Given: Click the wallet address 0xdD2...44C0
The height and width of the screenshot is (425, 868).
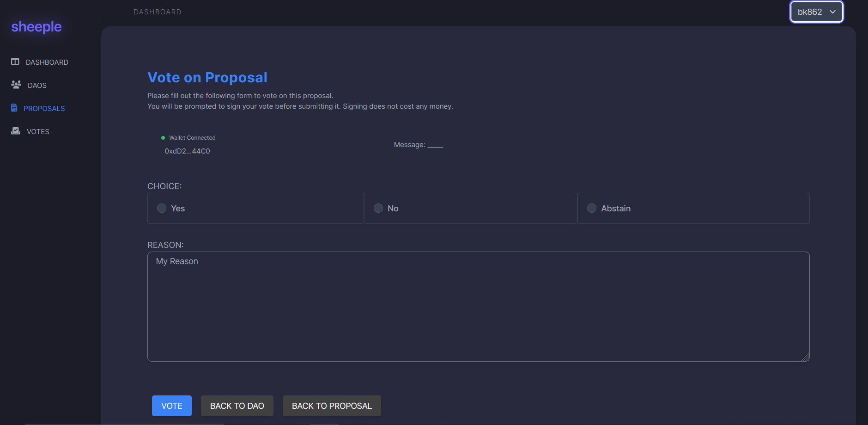Looking at the screenshot, I should click(188, 151).
